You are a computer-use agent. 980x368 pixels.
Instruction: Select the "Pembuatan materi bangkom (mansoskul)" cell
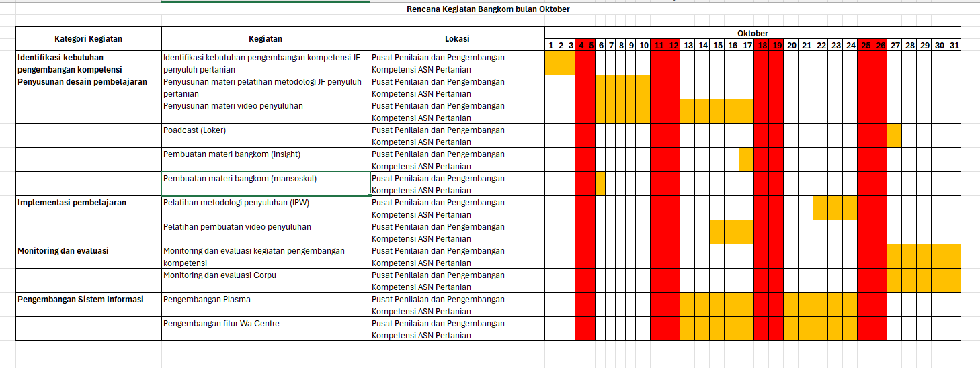[x=266, y=184]
